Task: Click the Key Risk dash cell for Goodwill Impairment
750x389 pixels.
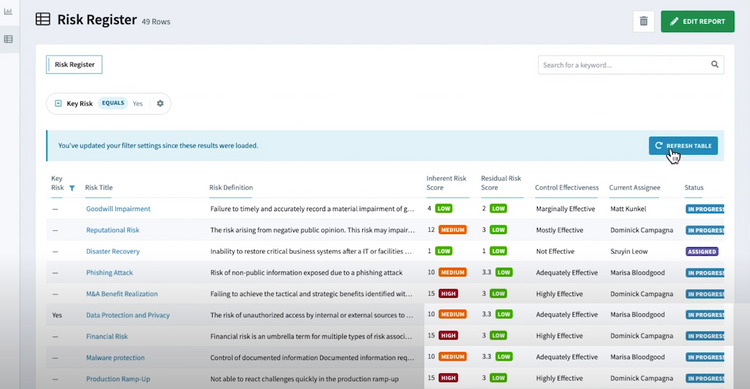Action: coord(55,209)
